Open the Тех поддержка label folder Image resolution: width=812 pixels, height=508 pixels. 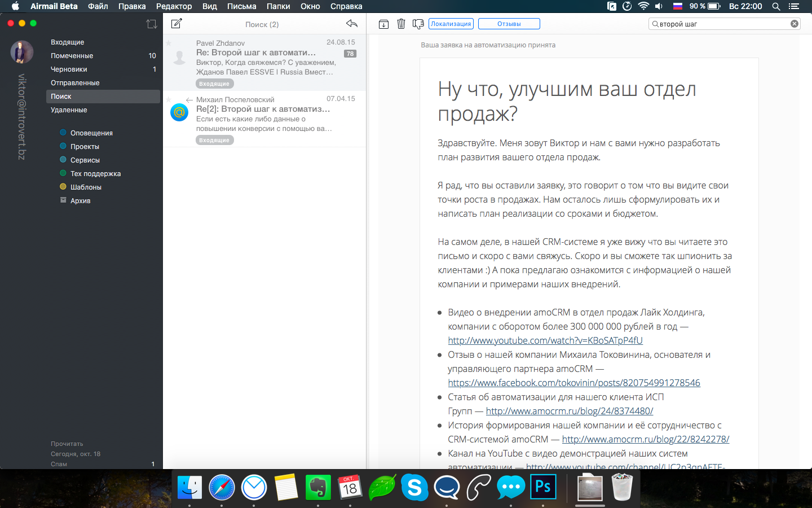tap(95, 174)
